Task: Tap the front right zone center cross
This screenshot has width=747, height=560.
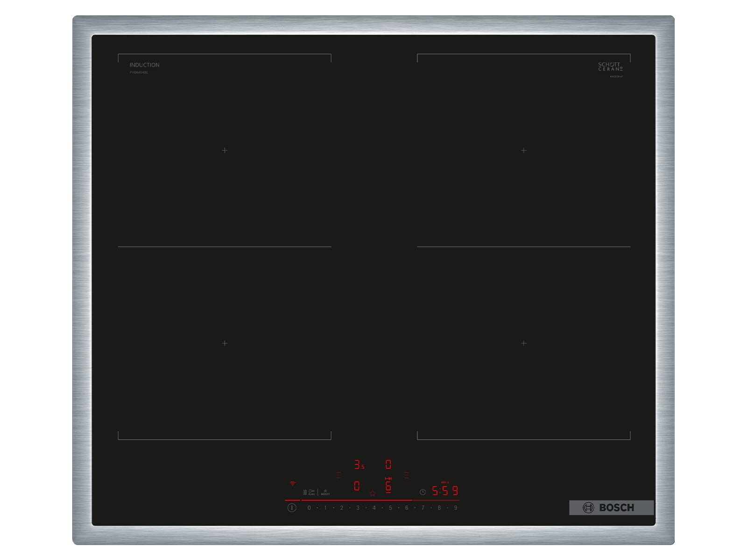Action: [524, 343]
